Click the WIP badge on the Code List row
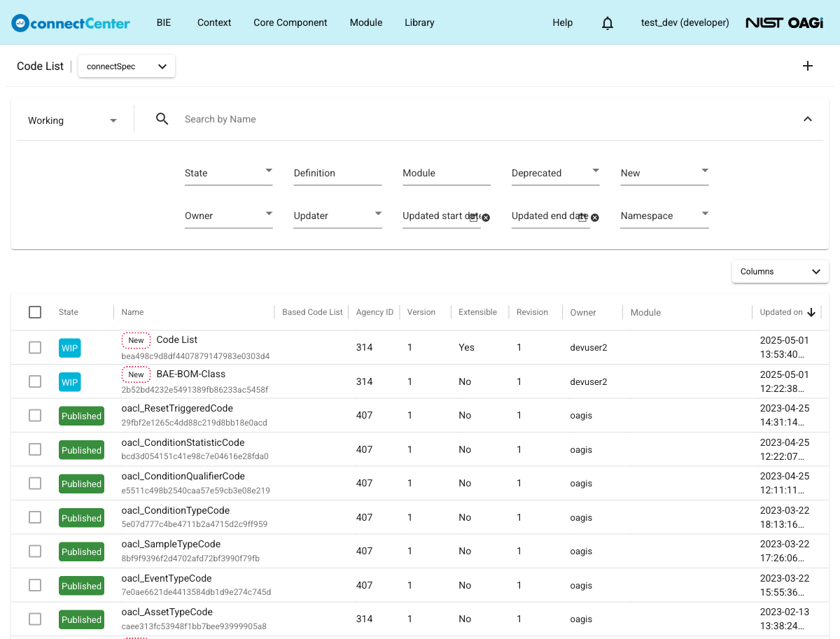Screen dimensions: 840x639 [x=70, y=348]
